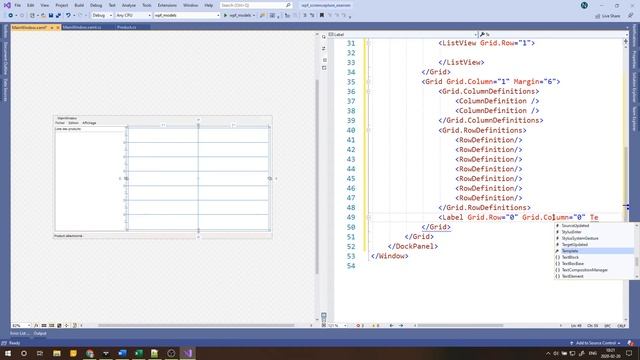Viewport: 640px width, 360px height.
Task: Open the code editor zoom dropdown
Action: (x=337, y=326)
